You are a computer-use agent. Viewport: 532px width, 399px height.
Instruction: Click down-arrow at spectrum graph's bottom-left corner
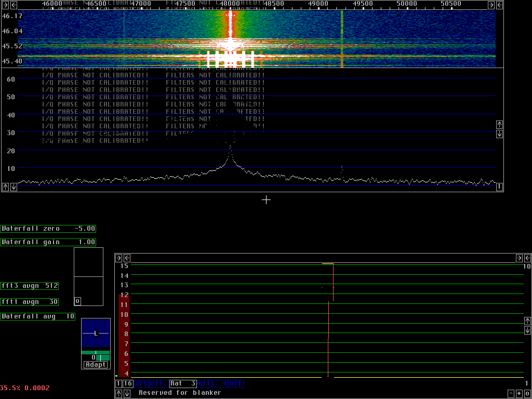click(x=14, y=187)
